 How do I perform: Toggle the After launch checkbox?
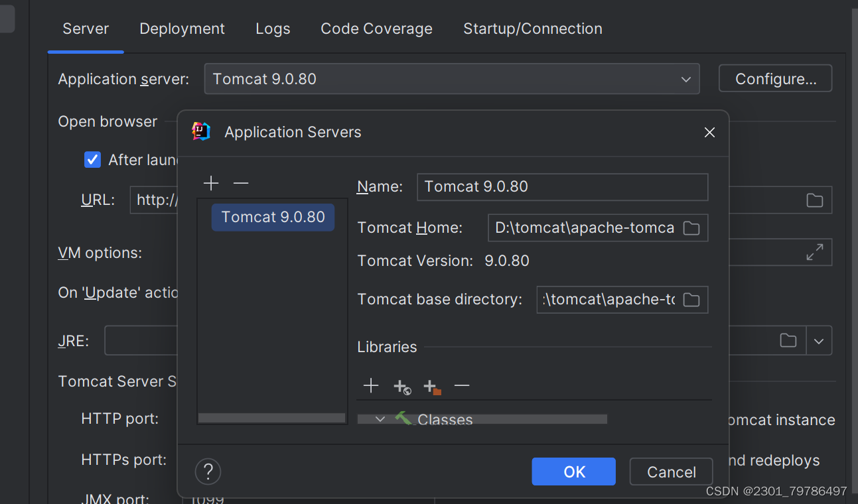coord(92,160)
